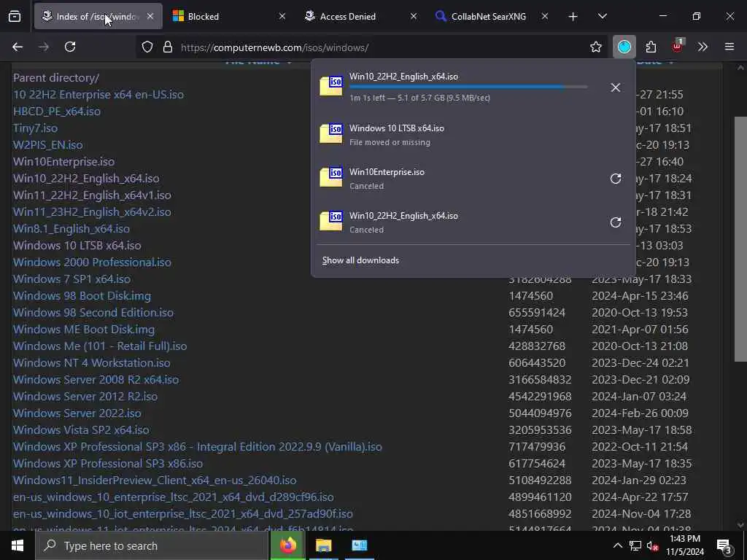The width and height of the screenshot is (747, 560).
Task: Open Firefox from the taskbar
Action: (287, 545)
